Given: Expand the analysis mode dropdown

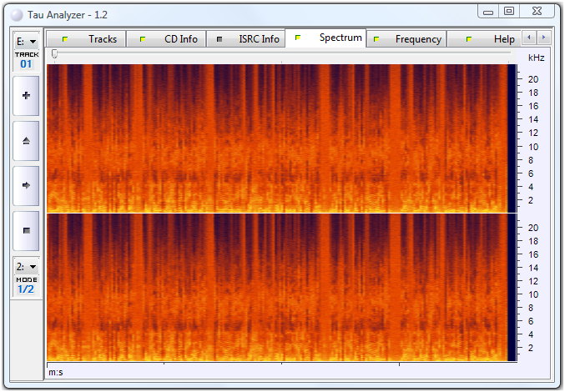Looking at the screenshot, I should [x=25, y=266].
